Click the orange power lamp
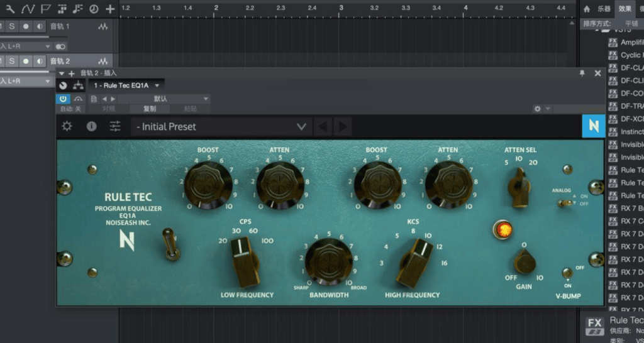 (x=504, y=230)
